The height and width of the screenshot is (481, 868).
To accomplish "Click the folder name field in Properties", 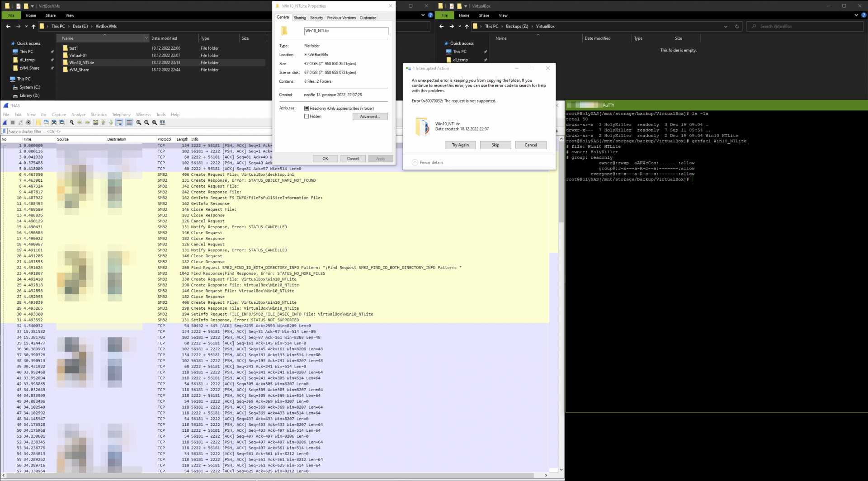I will [346, 31].
